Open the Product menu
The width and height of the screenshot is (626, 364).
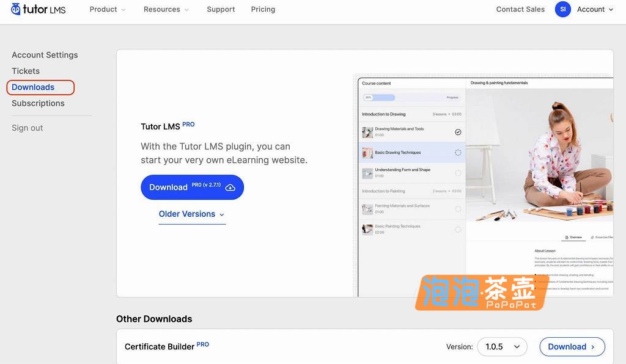[107, 9]
